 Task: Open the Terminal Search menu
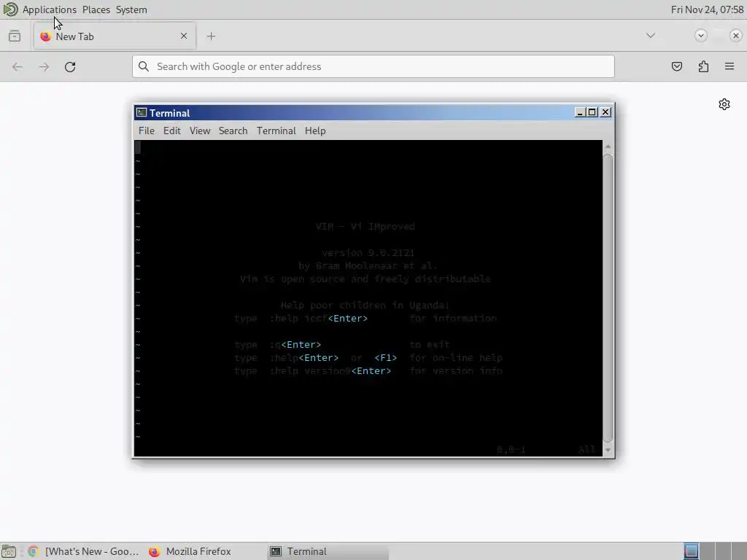(x=233, y=131)
